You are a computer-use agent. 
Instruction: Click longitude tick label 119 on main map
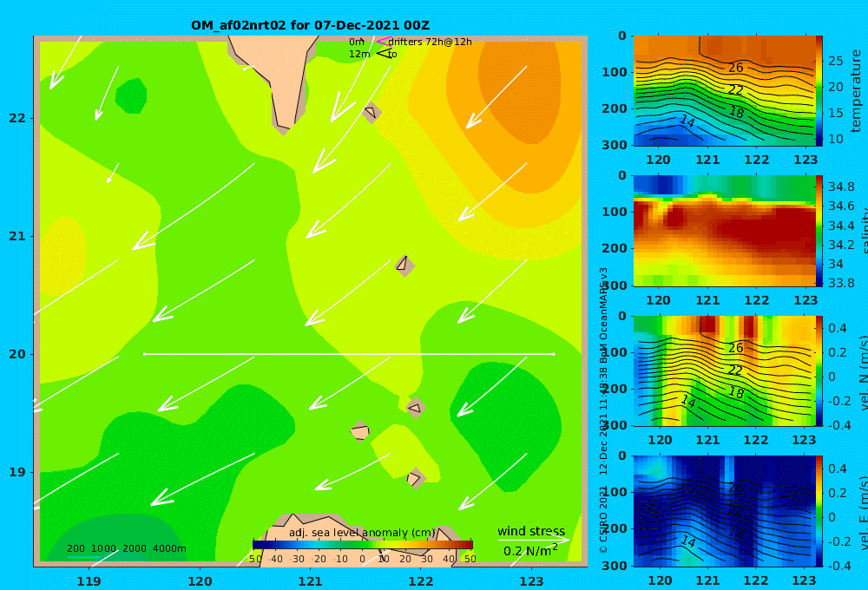click(89, 581)
